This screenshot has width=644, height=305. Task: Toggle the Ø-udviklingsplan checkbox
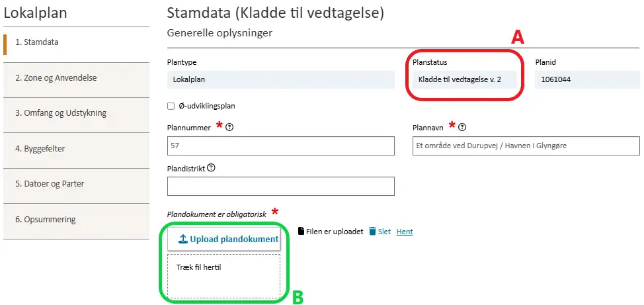171,106
